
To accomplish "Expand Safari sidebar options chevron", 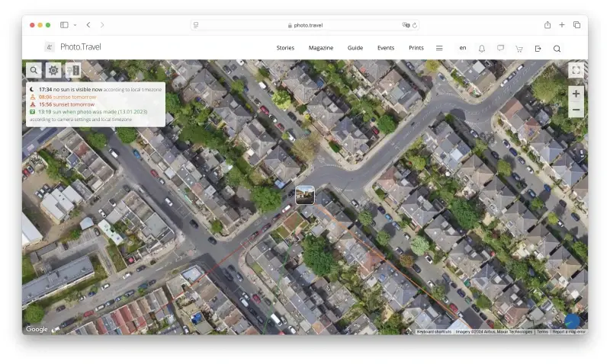I will tap(75, 25).
